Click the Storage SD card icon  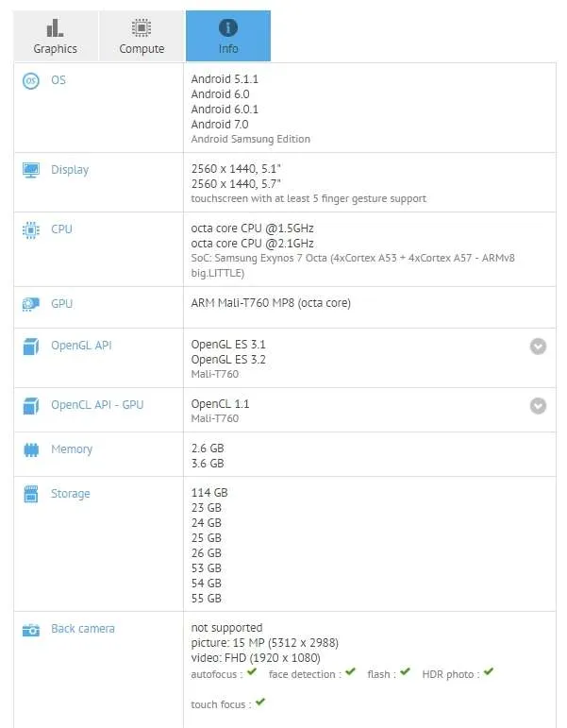pos(30,494)
